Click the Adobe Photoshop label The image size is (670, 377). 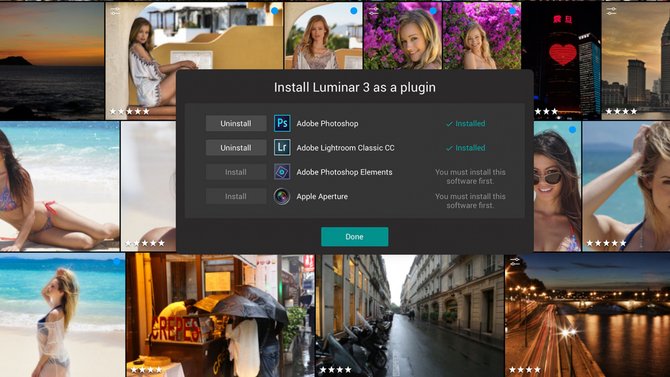pyautogui.click(x=327, y=124)
